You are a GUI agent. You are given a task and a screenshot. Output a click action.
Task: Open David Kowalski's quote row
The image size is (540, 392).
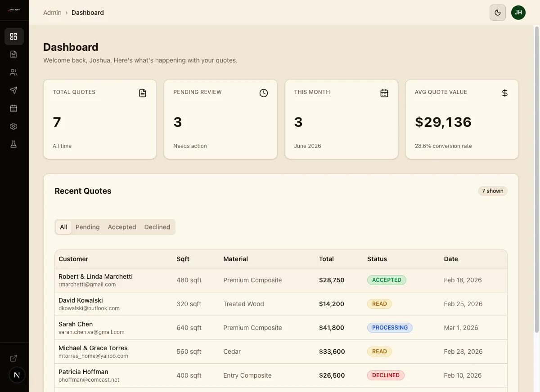[x=281, y=304]
